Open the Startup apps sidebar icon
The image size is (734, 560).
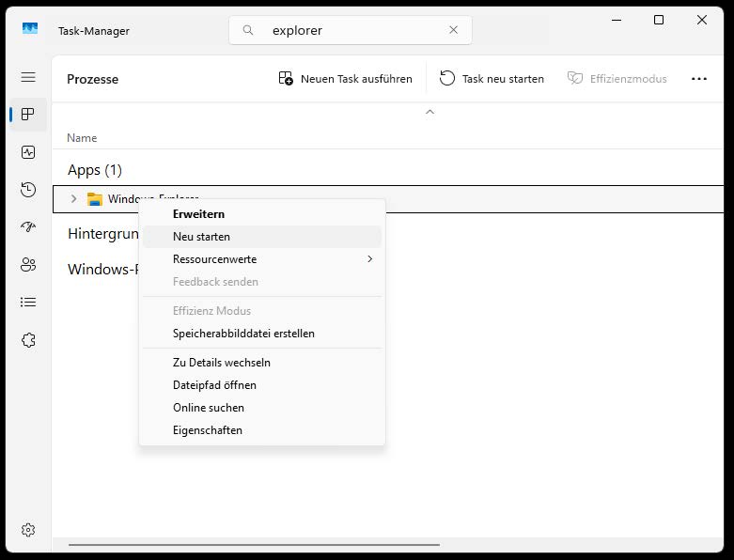tap(28, 226)
